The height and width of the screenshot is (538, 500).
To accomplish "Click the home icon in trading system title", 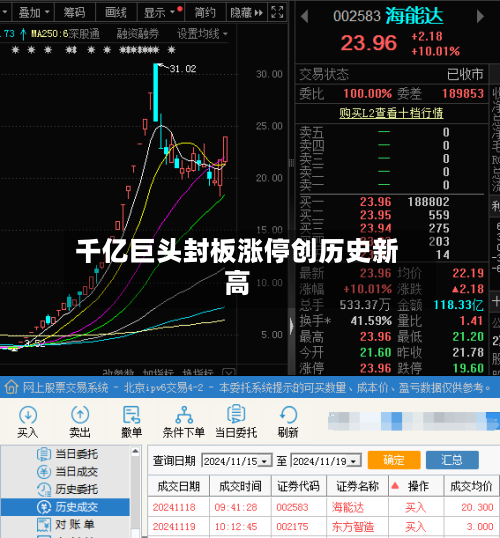I will click(x=11, y=387).
